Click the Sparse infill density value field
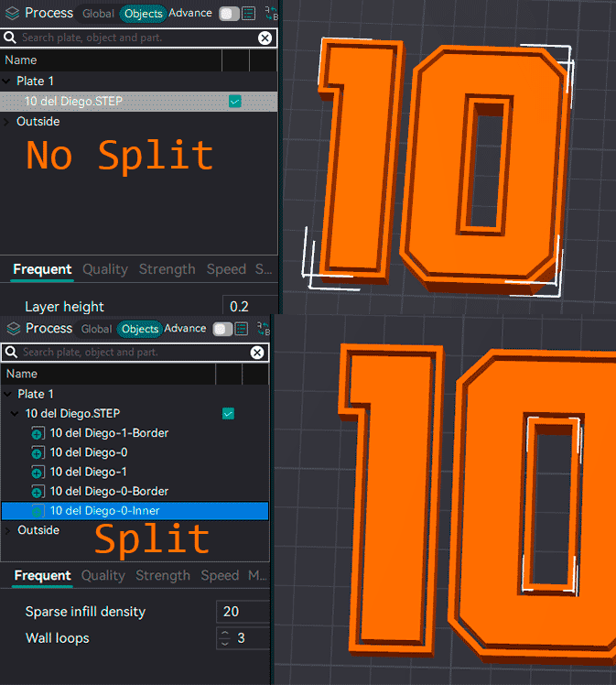Image resolution: width=616 pixels, height=685 pixels. (x=242, y=612)
